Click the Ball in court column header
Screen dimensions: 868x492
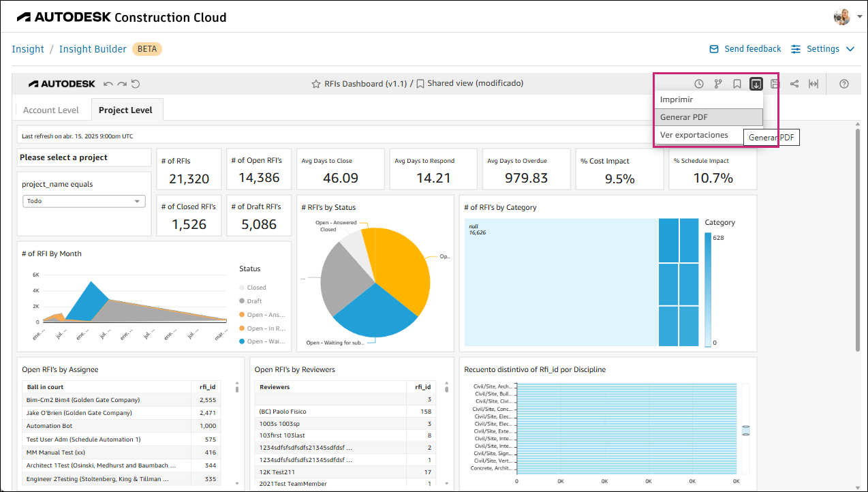point(106,387)
